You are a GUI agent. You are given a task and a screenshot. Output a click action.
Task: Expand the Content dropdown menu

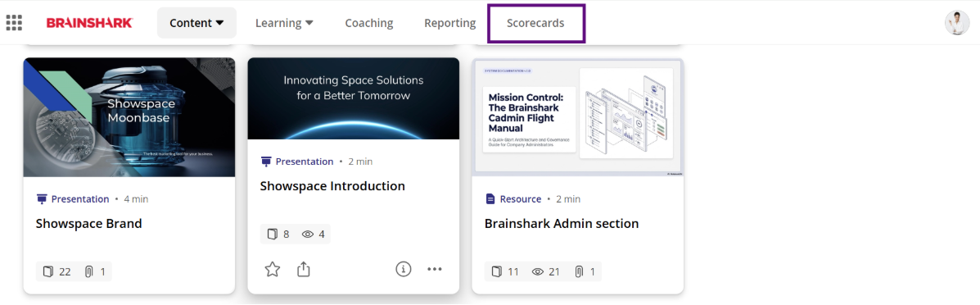(x=196, y=23)
